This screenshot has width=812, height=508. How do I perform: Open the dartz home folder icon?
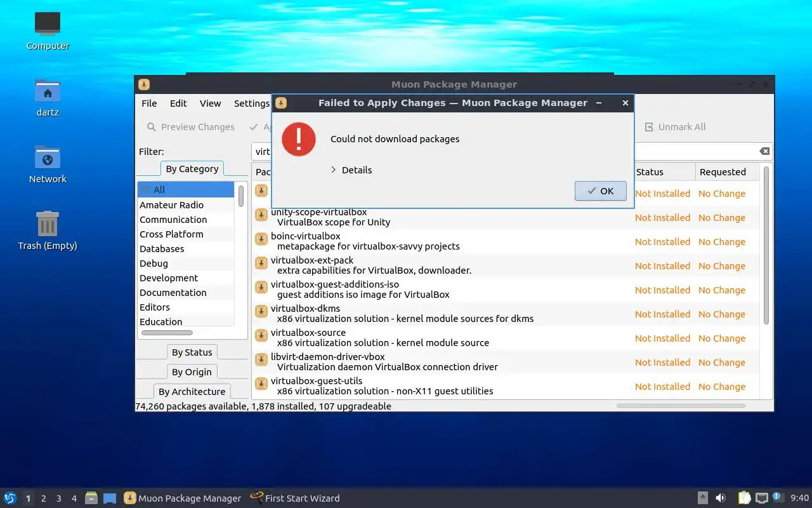48,98
